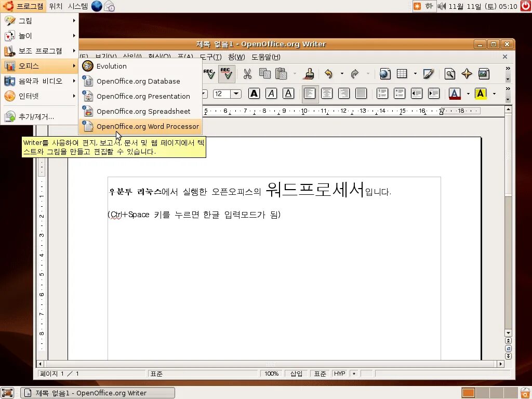532x399 pixels.
Task: Open 추가/제거... application installer
Action: [x=39, y=117]
